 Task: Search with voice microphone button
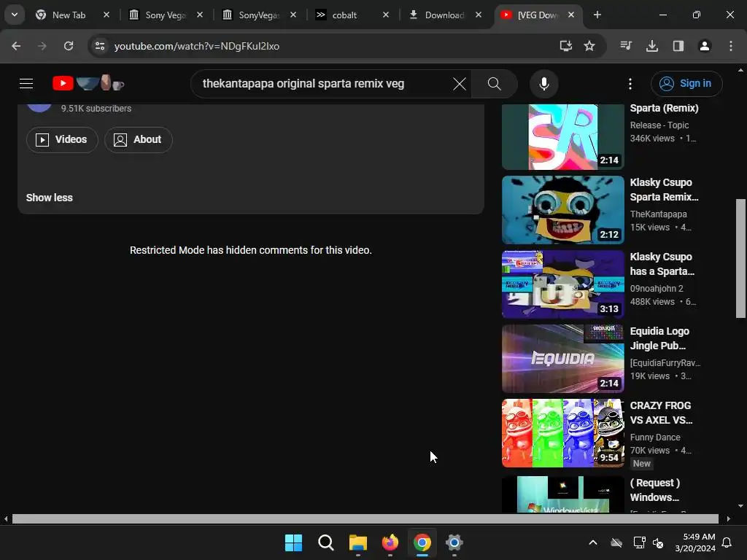[544, 84]
